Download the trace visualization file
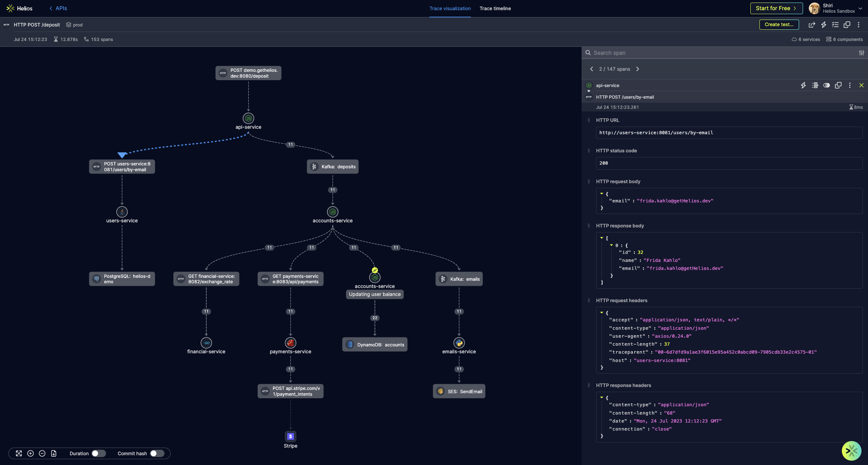Viewport: 868px width, 465px height. click(x=54, y=453)
